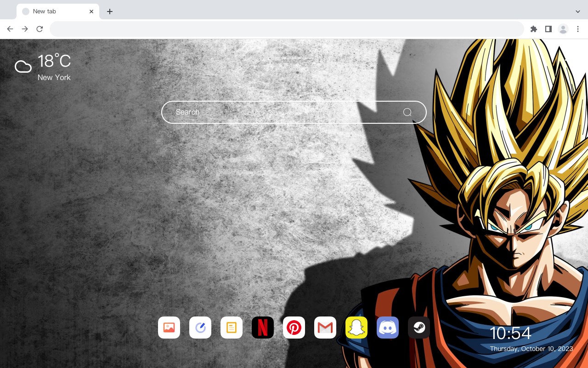Click into the Search field on the page
588x368 pixels.
[x=294, y=112]
